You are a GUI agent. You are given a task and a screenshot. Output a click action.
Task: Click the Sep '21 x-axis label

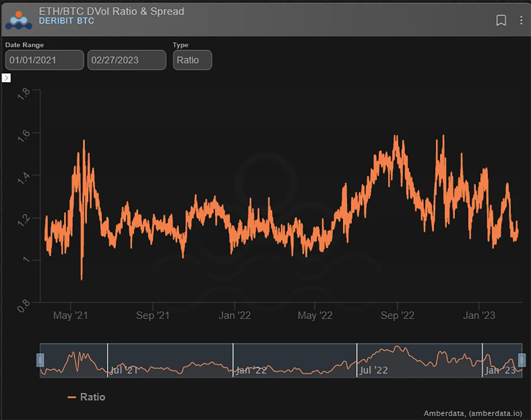click(153, 315)
